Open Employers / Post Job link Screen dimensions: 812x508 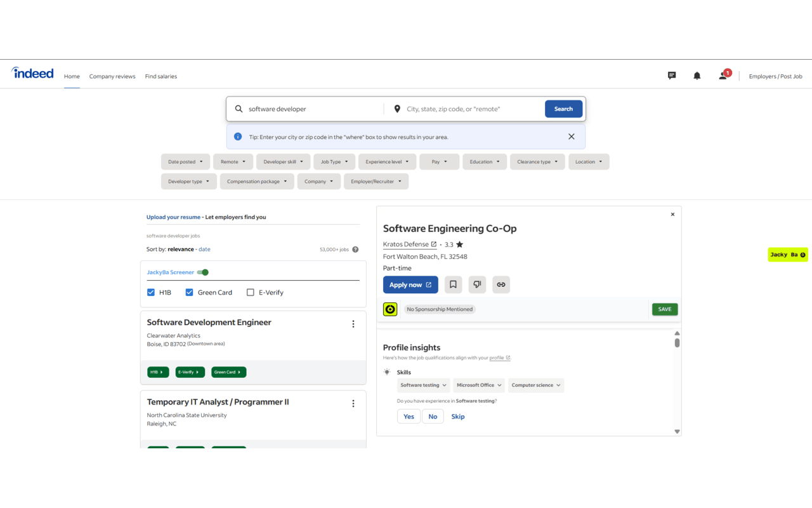[x=775, y=76]
